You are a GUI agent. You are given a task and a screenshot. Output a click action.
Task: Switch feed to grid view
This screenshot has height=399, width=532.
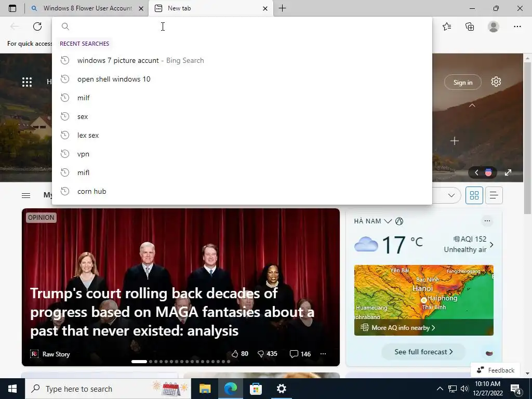474,195
